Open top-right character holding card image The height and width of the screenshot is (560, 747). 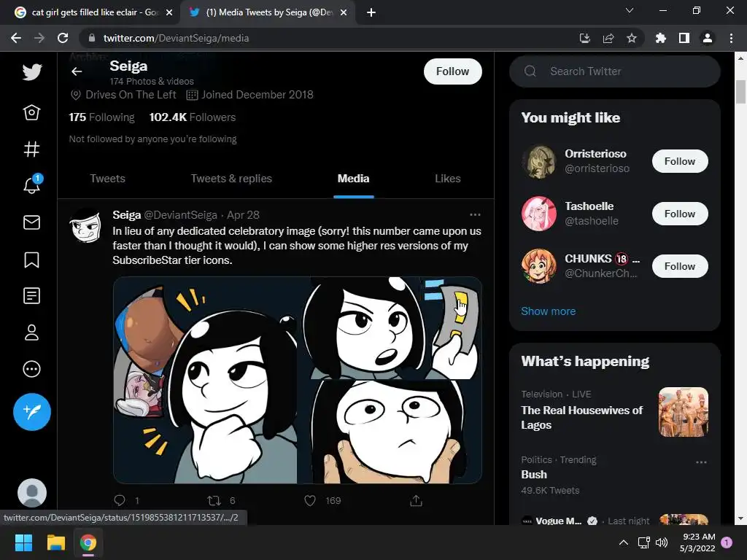click(390, 327)
